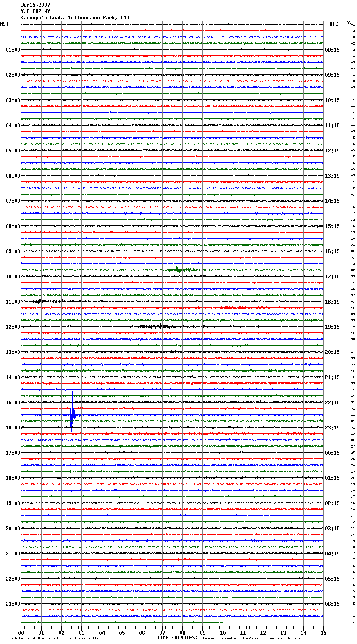Click the "14:00" MST time label

click(x=13, y=377)
